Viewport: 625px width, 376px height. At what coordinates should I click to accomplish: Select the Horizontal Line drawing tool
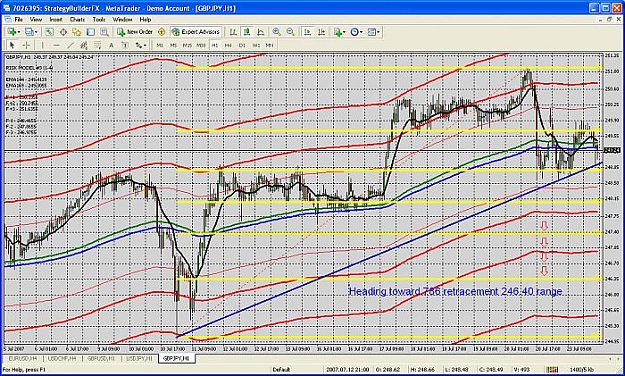tap(56, 45)
